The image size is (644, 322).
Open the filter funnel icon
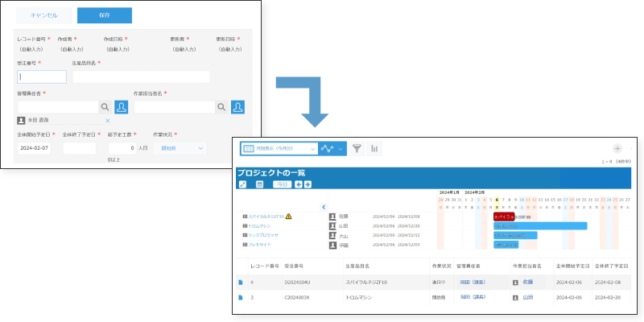pyautogui.click(x=357, y=149)
